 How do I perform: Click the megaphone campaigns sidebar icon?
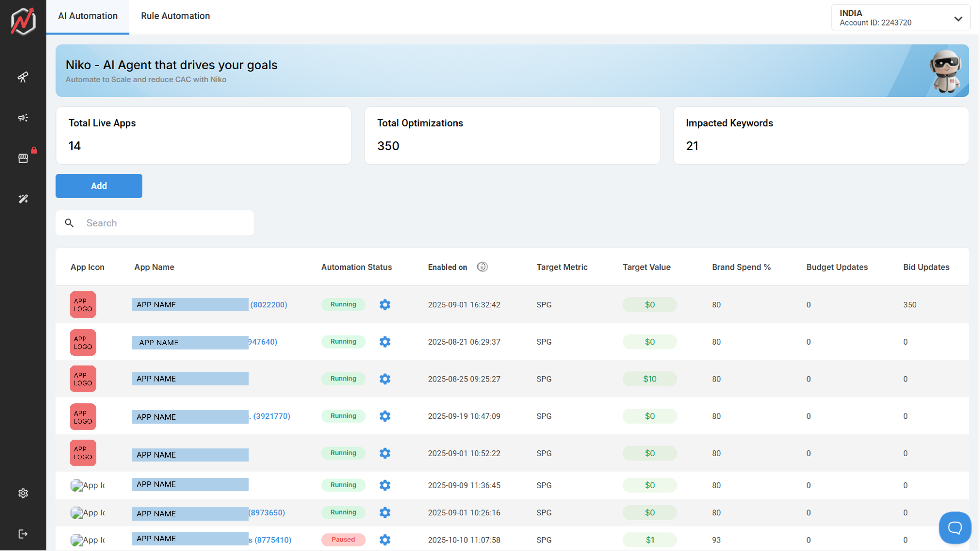click(23, 118)
